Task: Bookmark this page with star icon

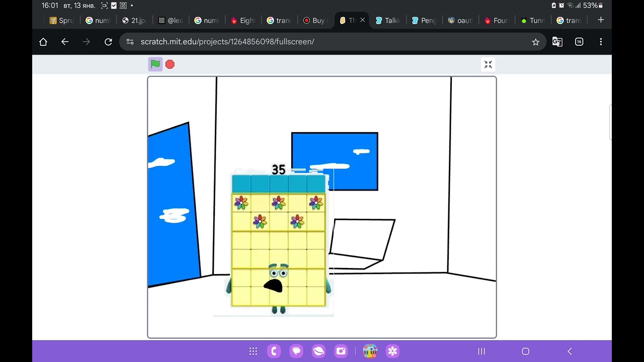Action: (x=536, y=42)
